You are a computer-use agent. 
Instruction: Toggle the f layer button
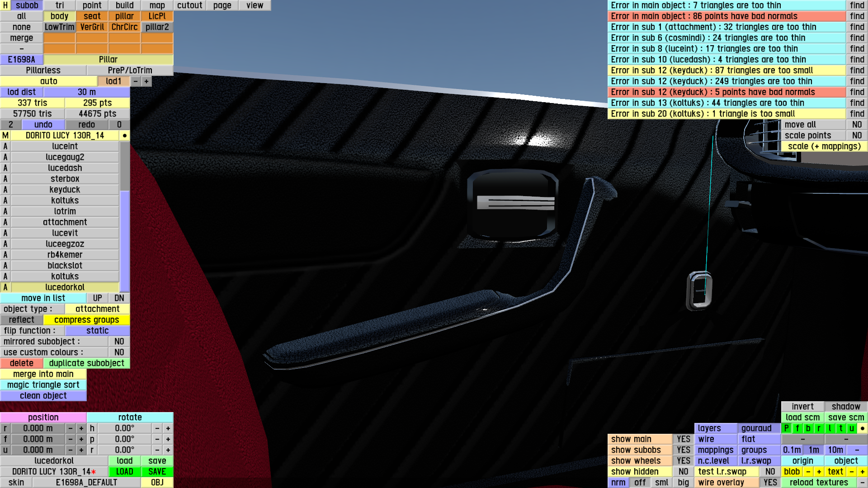tap(797, 428)
